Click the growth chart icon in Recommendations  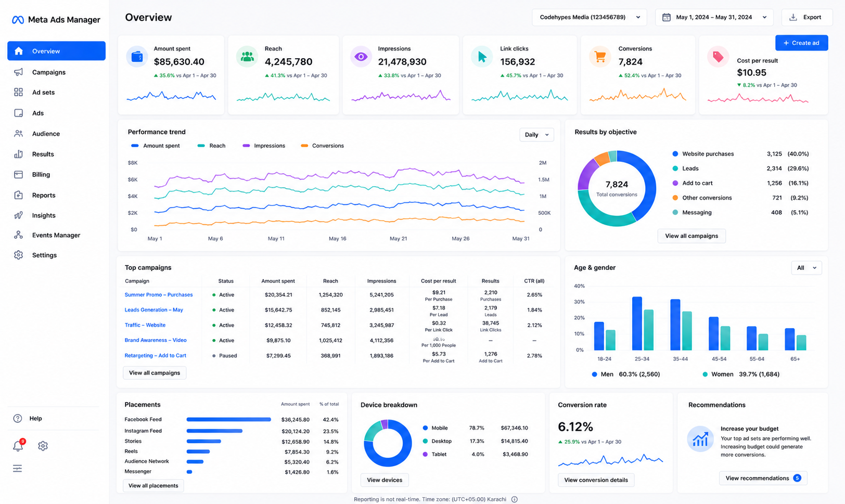click(x=700, y=440)
